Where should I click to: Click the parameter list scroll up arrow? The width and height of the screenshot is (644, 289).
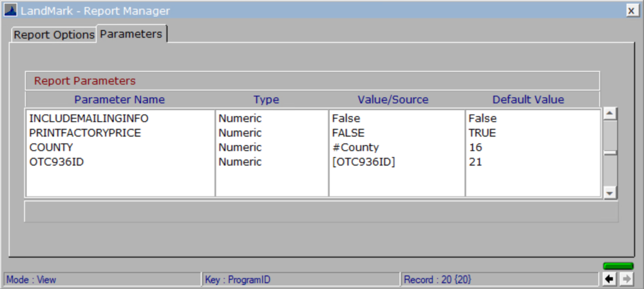[x=610, y=114]
